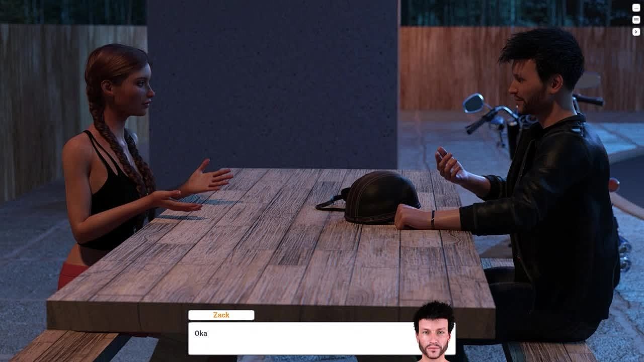Click the wooden bench on the left

point(65,346)
